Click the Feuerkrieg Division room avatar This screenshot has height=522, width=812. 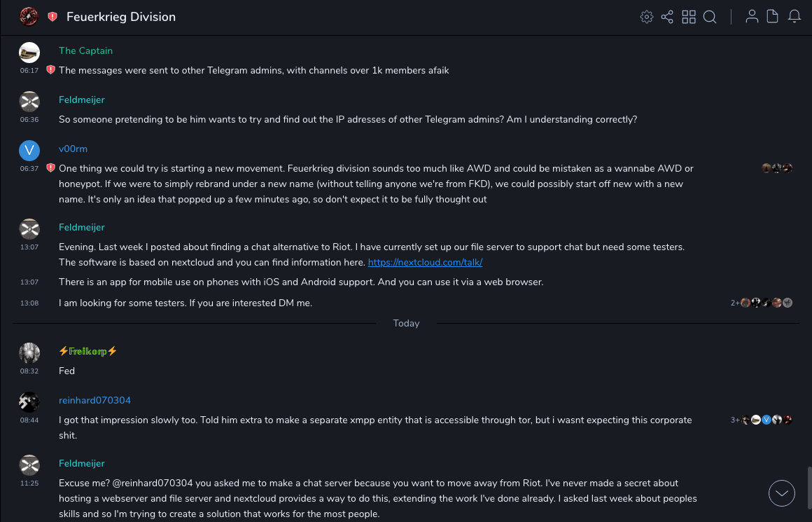29,16
